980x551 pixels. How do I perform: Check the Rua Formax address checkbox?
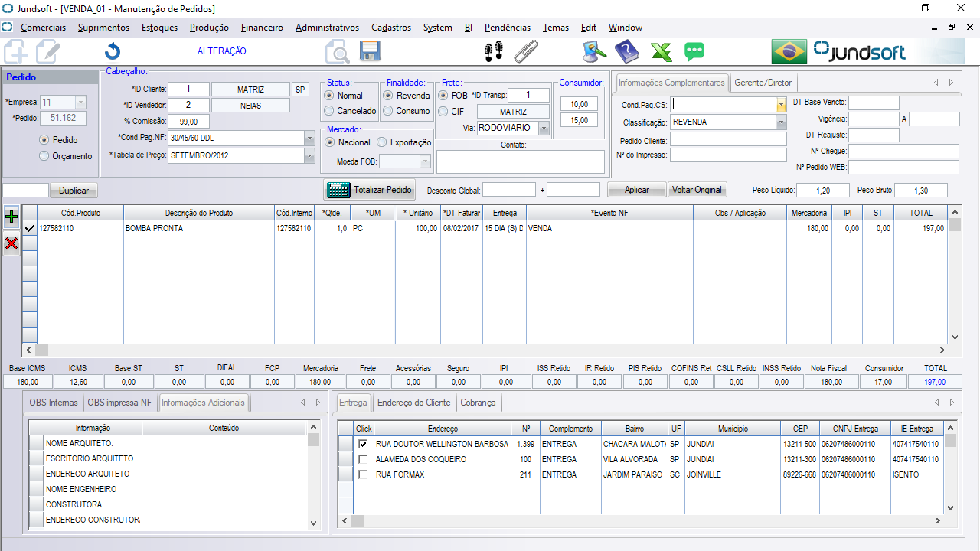tap(363, 474)
